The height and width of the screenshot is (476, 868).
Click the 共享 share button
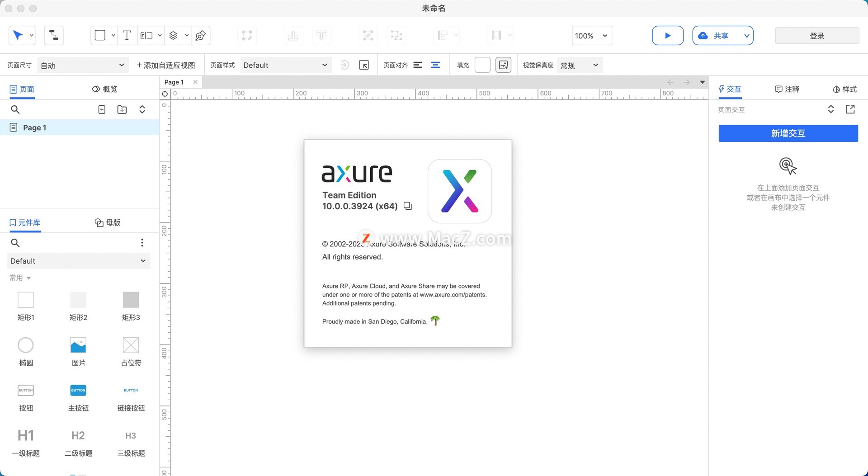[x=715, y=36]
